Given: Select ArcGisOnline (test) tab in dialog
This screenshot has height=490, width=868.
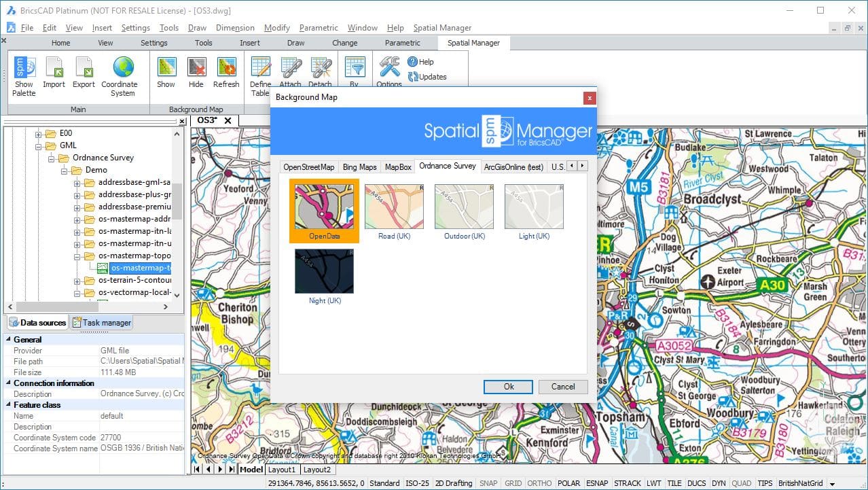Looking at the screenshot, I should (514, 167).
